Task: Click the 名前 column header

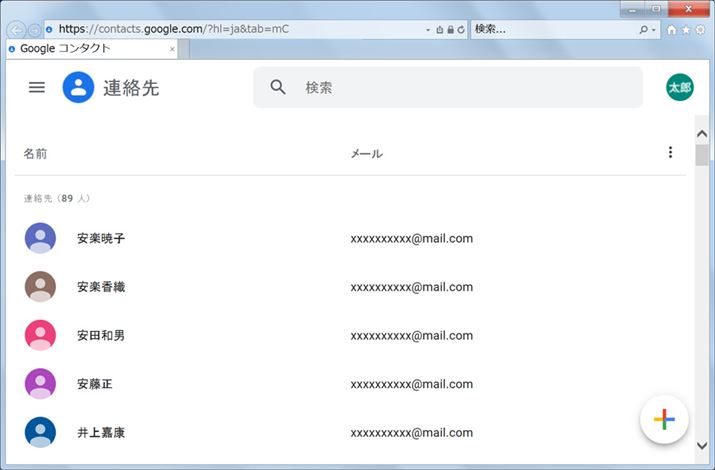Action: (x=36, y=154)
